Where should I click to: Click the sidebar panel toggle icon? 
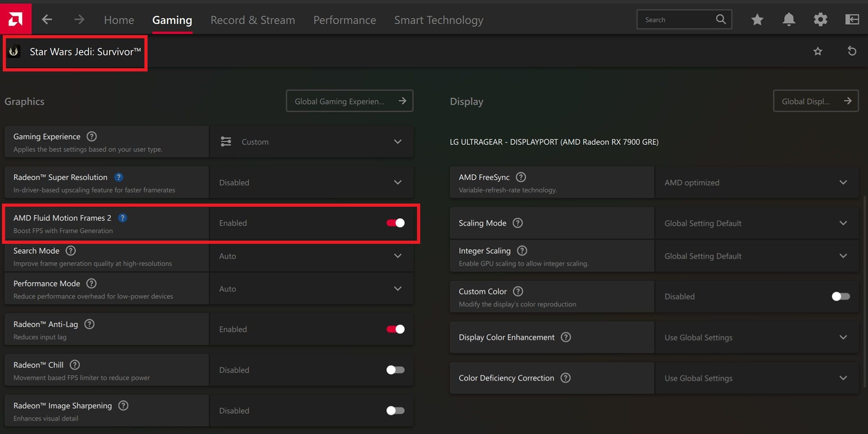852,19
